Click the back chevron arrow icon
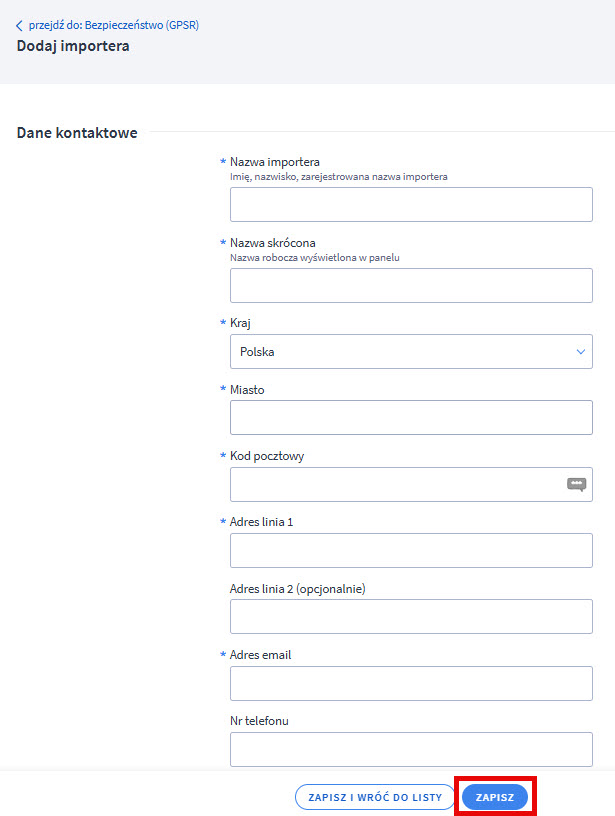 19,26
